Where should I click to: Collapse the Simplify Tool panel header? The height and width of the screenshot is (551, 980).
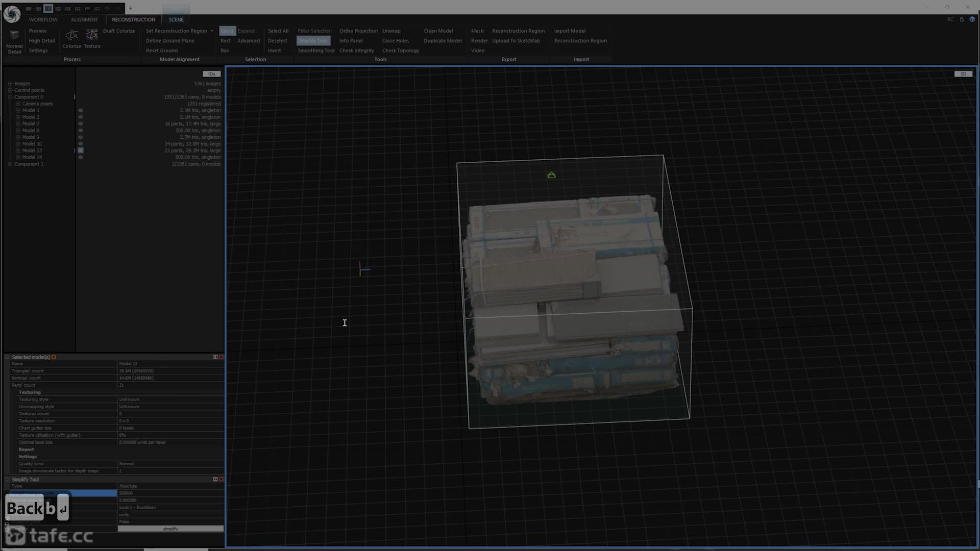(x=7, y=480)
